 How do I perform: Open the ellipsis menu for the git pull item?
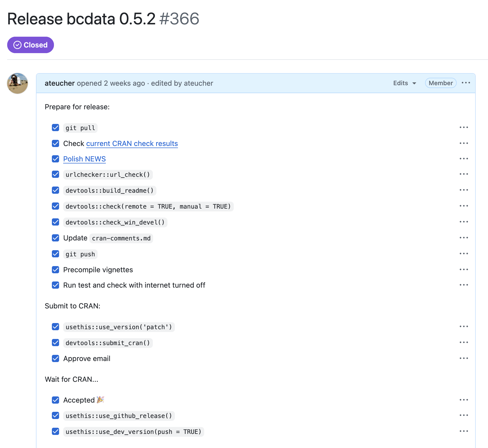(464, 128)
